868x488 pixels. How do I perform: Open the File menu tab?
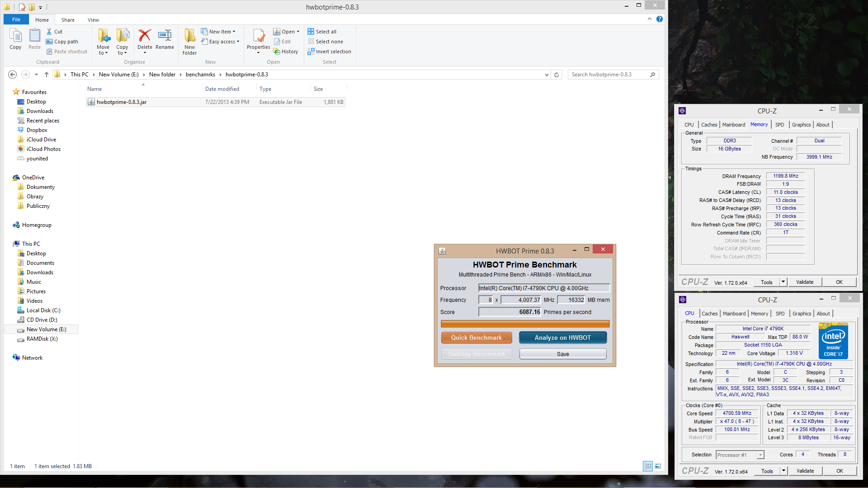pyautogui.click(x=16, y=19)
